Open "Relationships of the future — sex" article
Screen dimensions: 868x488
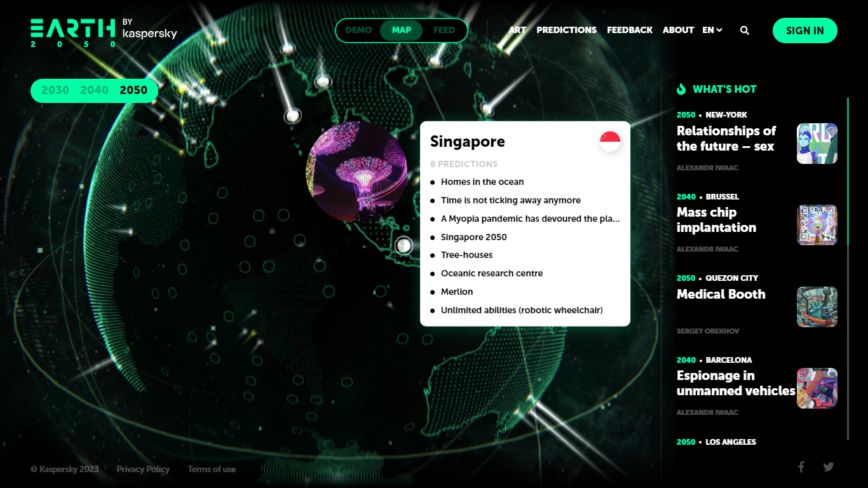[x=726, y=139]
